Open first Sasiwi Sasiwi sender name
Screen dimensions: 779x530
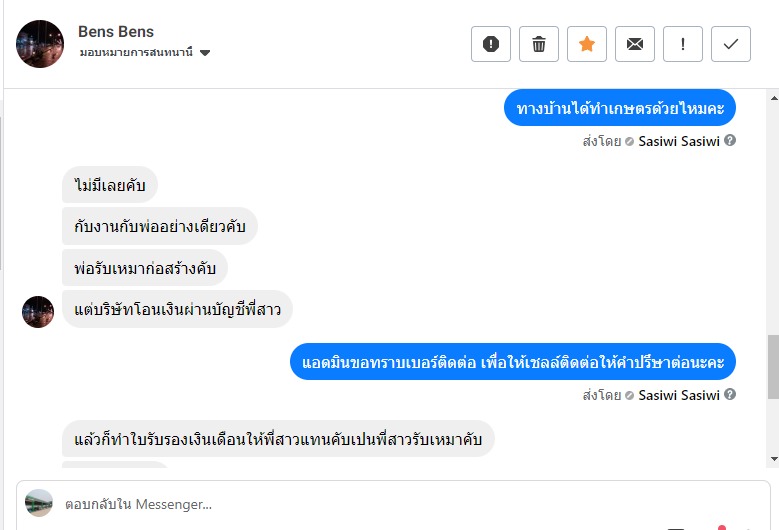(x=679, y=141)
